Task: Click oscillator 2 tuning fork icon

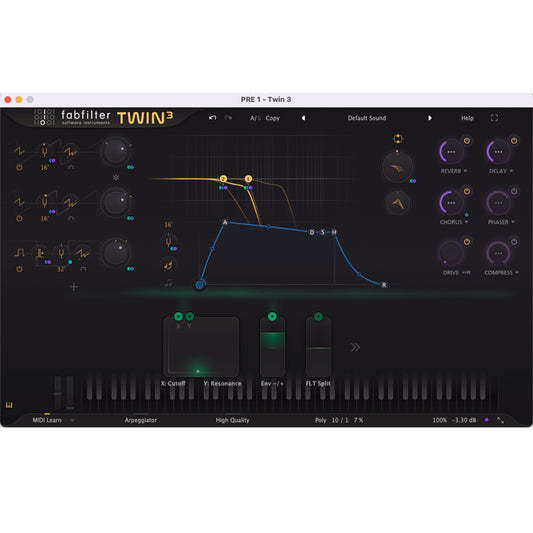Action: click(x=44, y=202)
